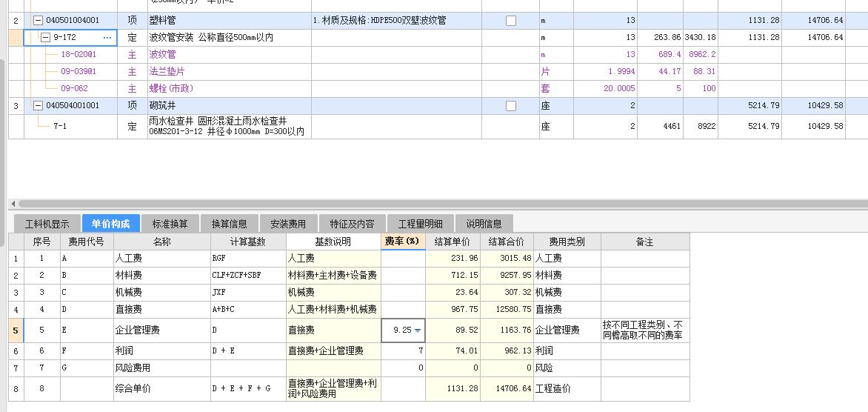The image size is (868, 412).
Task: Tick the checkbox in the 塑料管 row
Action: 511,21
